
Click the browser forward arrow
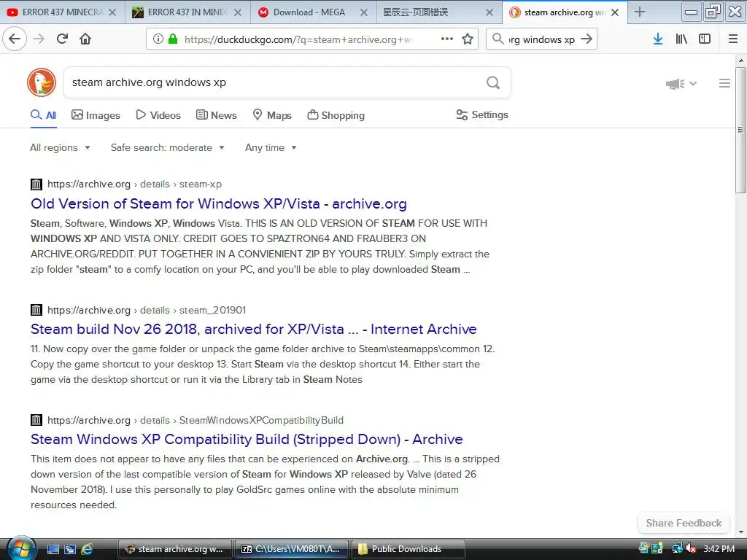(39, 39)
